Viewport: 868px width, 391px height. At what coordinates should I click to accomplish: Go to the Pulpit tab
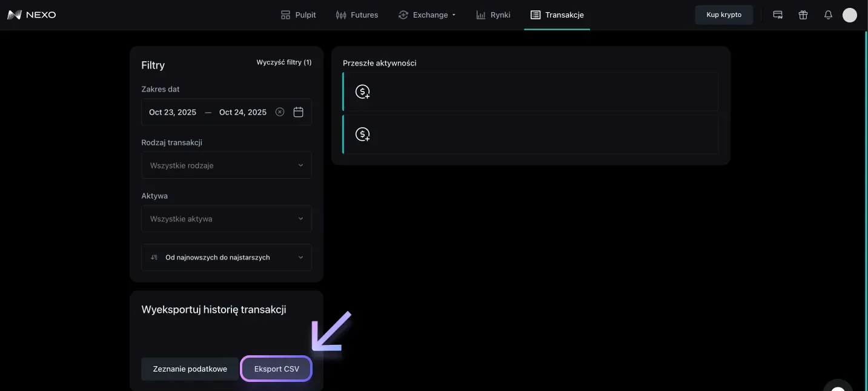point(299,15)
